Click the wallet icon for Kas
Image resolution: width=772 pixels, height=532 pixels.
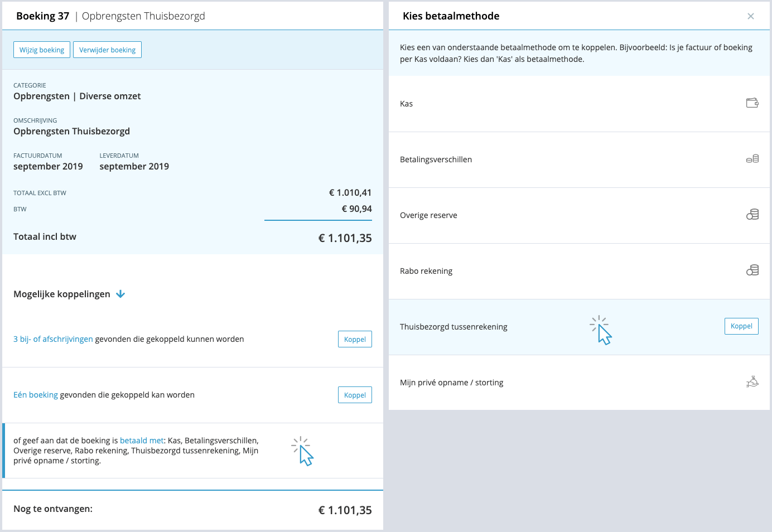[x=752, y=103]
